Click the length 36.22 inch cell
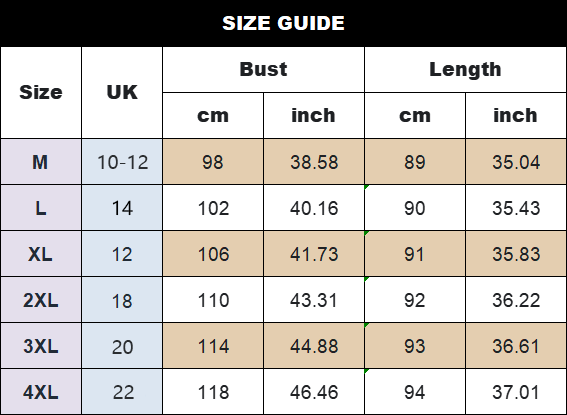 516,300
